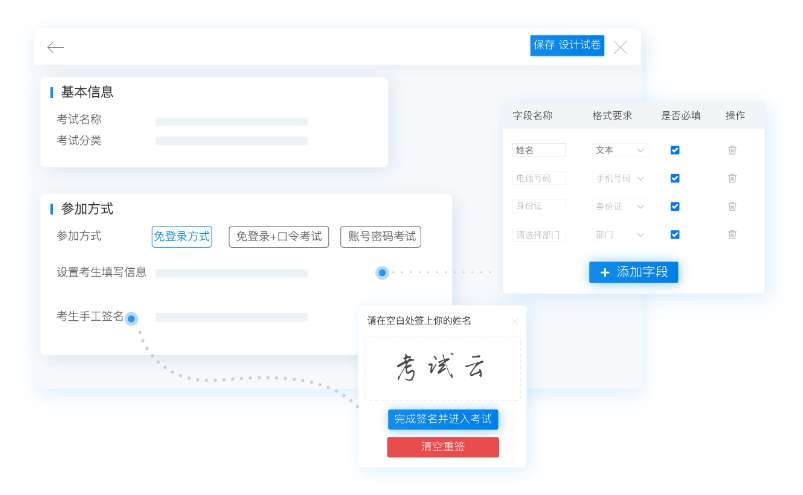
Task: Click the 添加字段 button
Action: pyautogui.click(x=633, y=272)
